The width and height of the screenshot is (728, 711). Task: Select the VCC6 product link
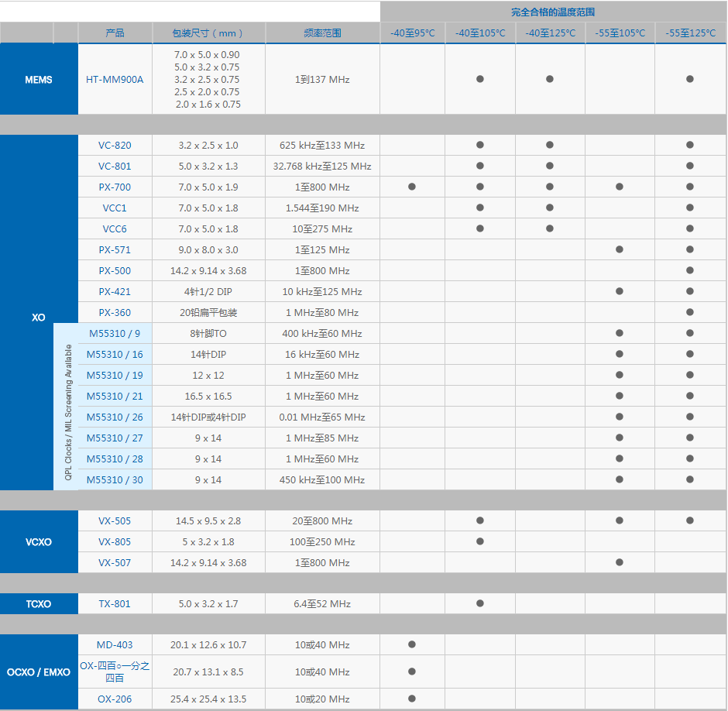point(115,228)
